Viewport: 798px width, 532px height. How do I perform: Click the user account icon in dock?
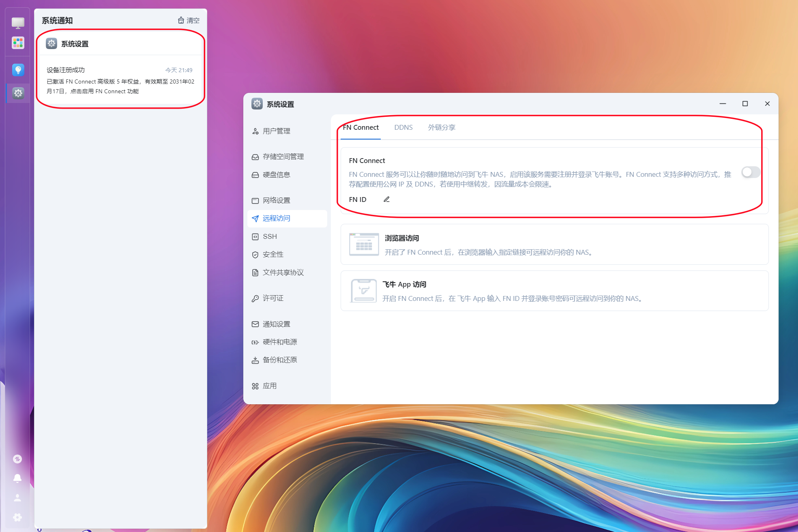(x=17, y=498)
